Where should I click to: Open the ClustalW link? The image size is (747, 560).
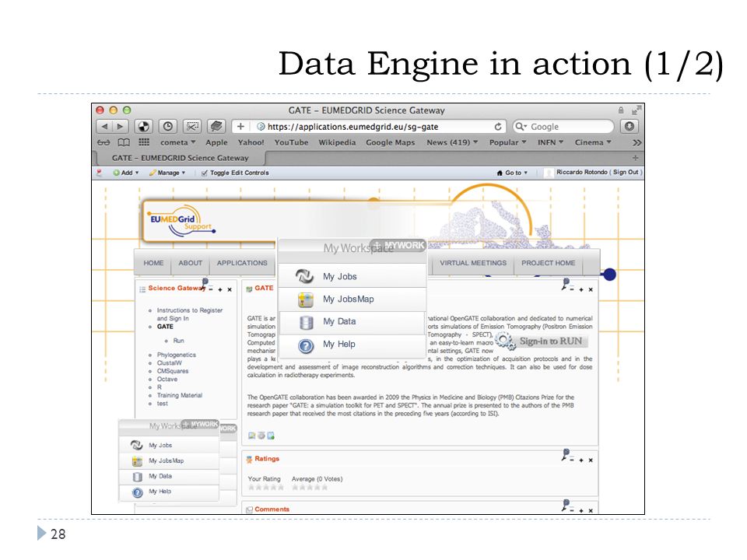(169, 363)
